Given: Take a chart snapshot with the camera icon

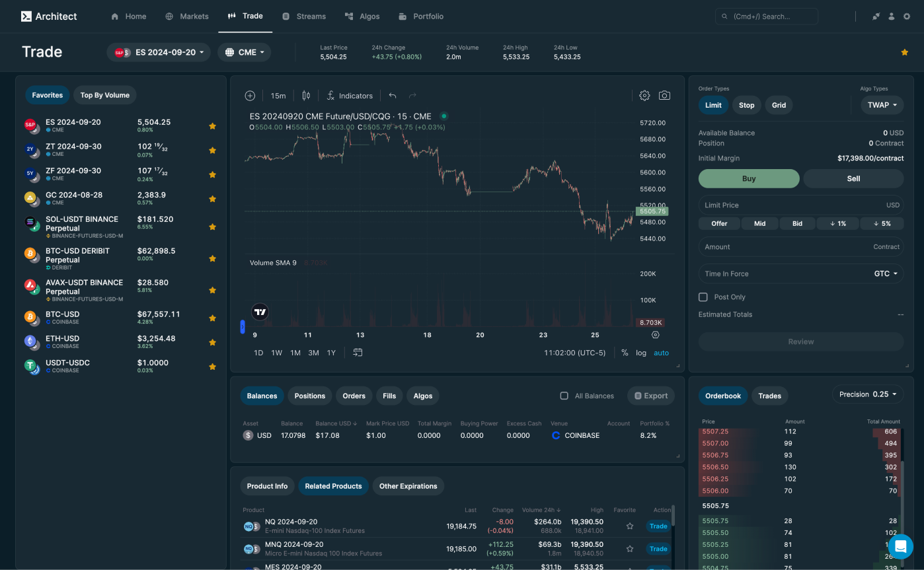Looking at the screenshot, I should pos(664,95).
